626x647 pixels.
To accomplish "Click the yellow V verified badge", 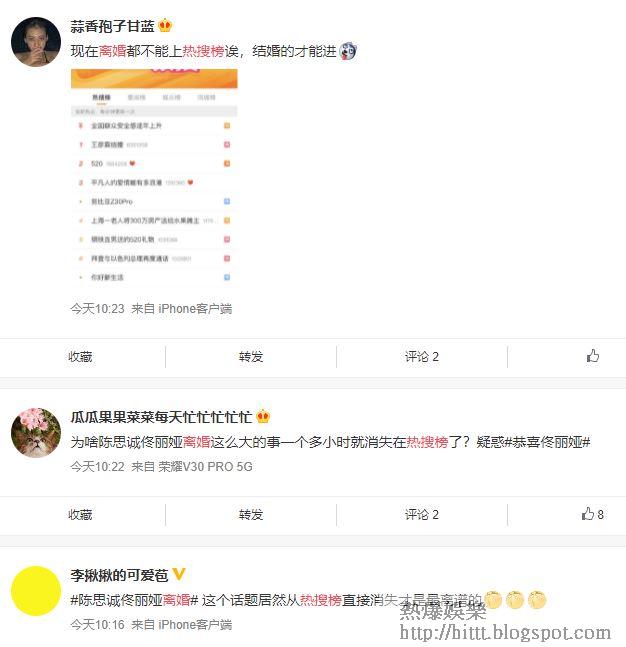I will pos(179,574).
